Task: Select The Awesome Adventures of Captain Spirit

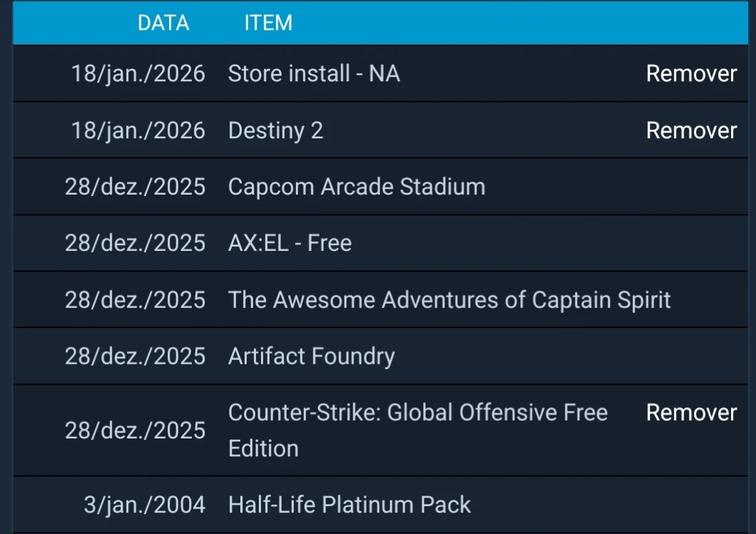Action: tap(449, 299)
